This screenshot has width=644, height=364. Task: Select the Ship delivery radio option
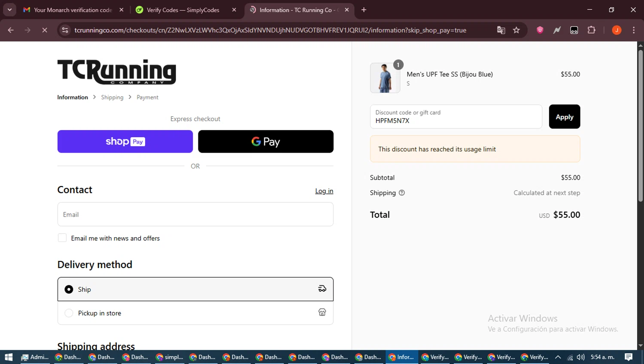(x=69, y=289)
